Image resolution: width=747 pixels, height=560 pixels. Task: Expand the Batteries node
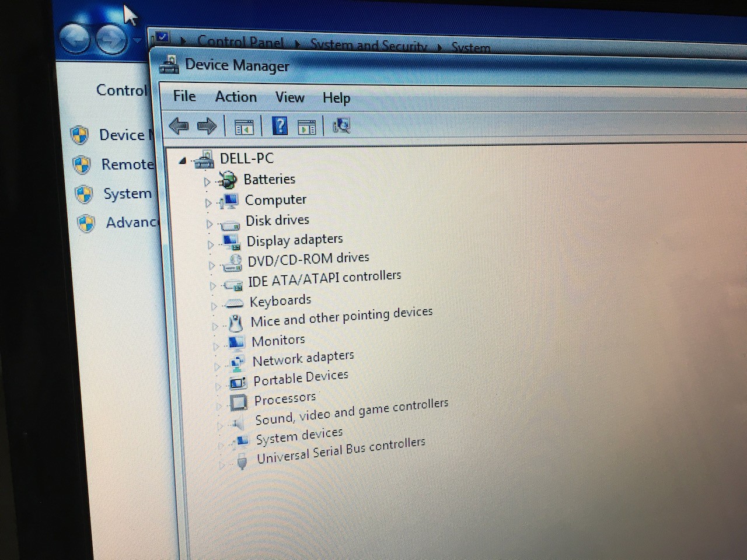pyautogui.click(x=207, y=182)
